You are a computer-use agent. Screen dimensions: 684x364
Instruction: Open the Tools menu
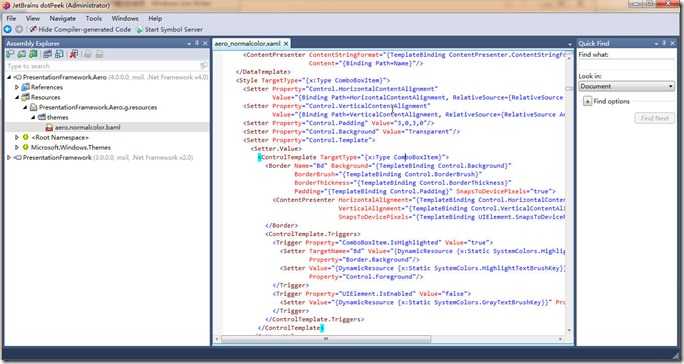[94, 18]
